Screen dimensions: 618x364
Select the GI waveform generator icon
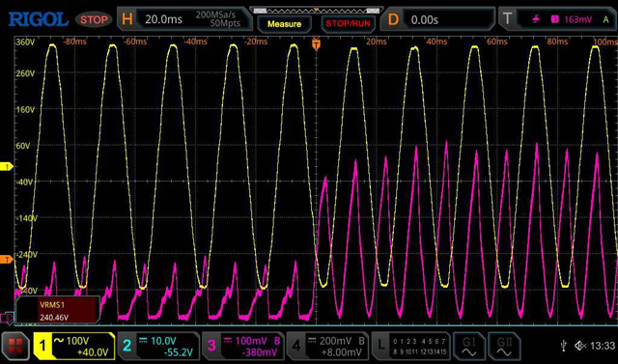pyautogui.click(x=469, y=346)
